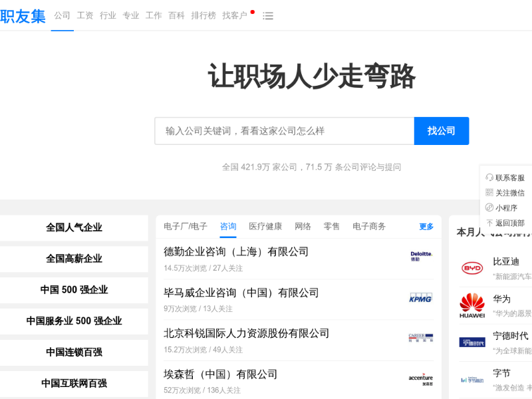The image size is (532, 399).
Task: Open the hamburger list menu icon
Action: point(268,16)
